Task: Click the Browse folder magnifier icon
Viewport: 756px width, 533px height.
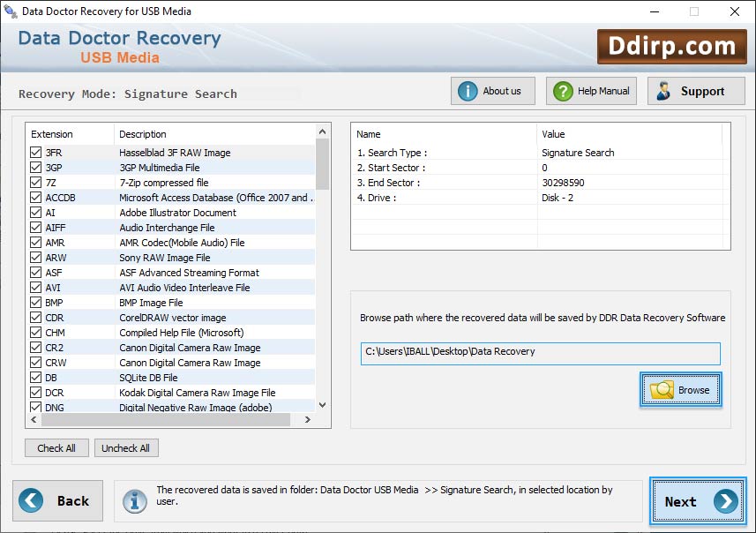Action: 662,390
